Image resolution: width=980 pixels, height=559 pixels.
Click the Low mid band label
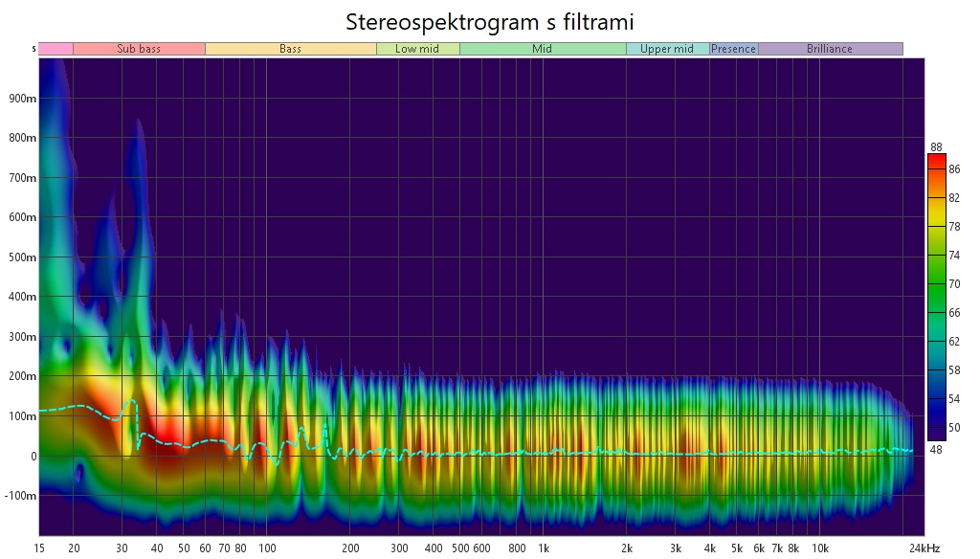pos(417,49)
